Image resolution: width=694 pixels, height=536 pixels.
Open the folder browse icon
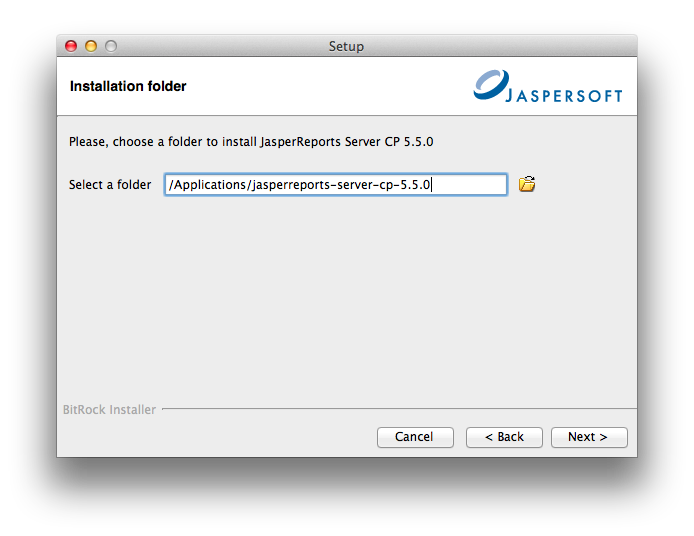tap(527, 184)
